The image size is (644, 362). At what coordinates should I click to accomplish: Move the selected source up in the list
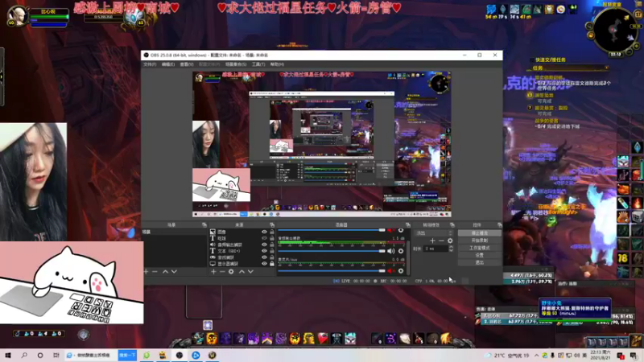242,272
